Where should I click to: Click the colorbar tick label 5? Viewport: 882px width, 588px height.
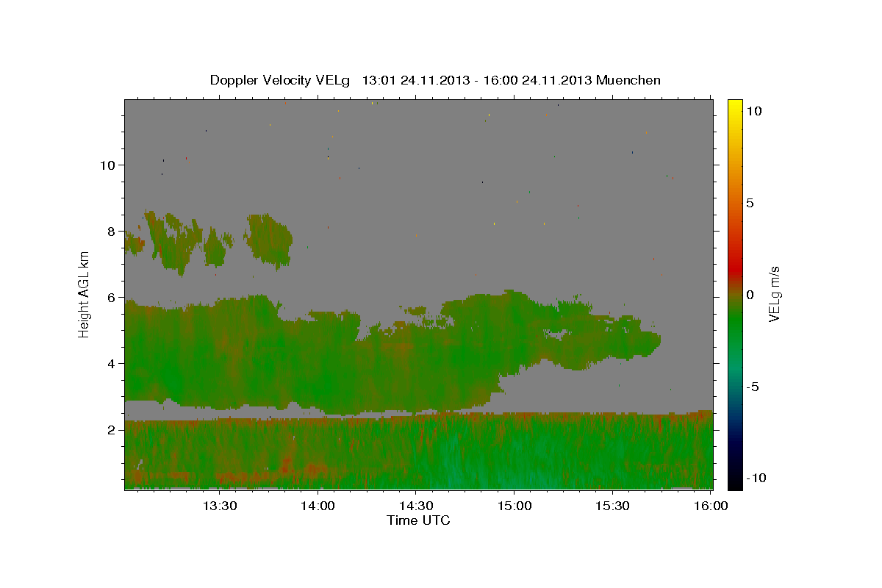coord(750,203)
